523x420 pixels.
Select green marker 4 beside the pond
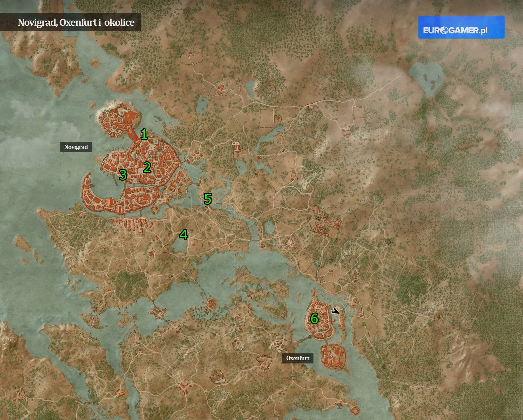pyautogui.click(x=184, y=235)
